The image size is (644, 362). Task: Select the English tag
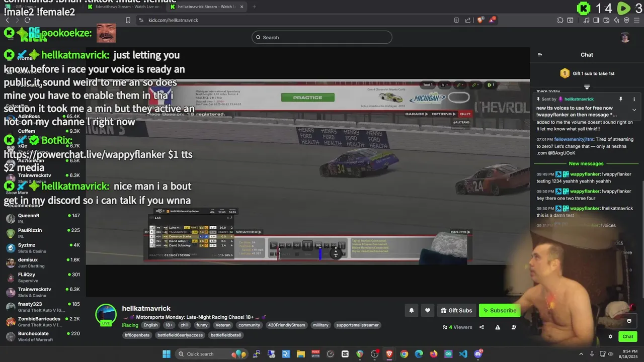(150, 325)
